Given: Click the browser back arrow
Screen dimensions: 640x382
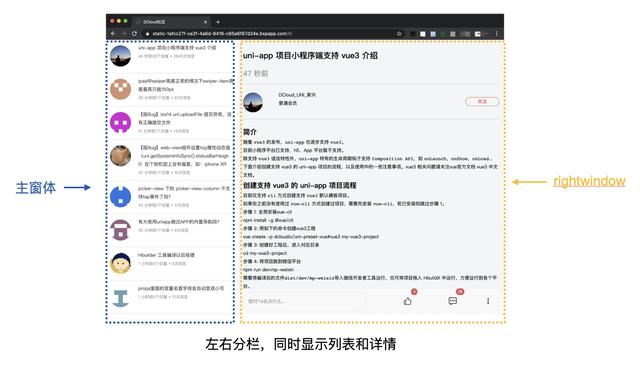Looking at the screenshot, I should click(113, 33).
